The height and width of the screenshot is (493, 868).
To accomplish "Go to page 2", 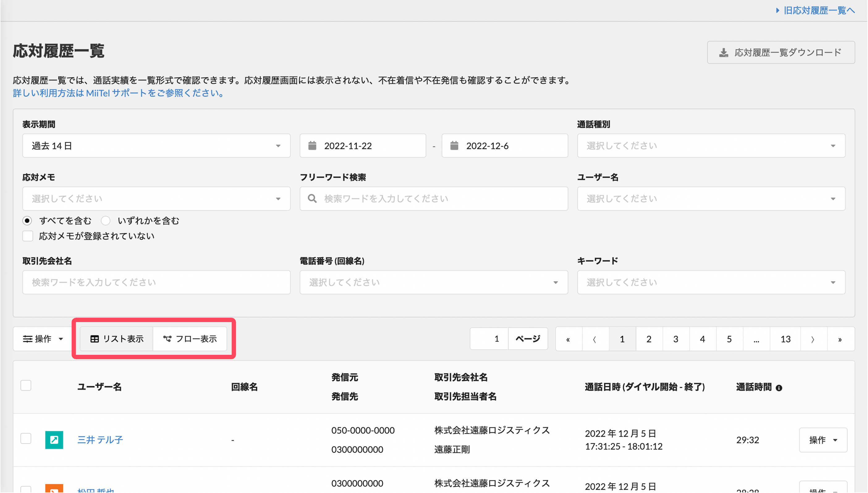I will (x=649, y=339).
